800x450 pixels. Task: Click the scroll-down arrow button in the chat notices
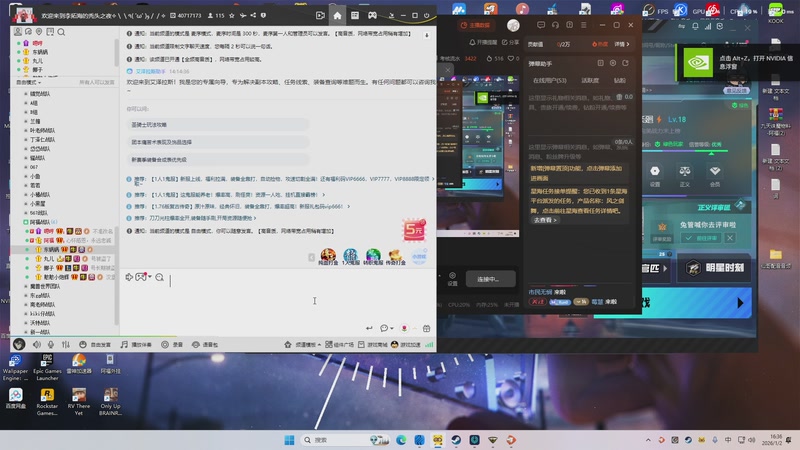[x=427, y=35]
